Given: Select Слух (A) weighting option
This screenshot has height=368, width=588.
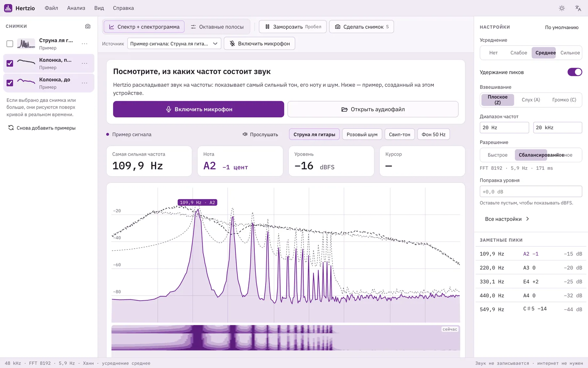Looking at the screenshot, I should coord(531,100).
